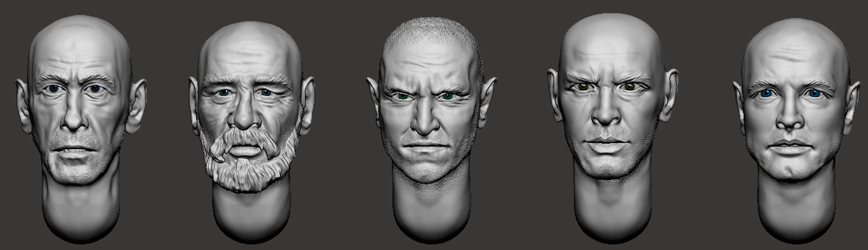Click the furrowed brow of the green-eyed head

pos(427,88)
